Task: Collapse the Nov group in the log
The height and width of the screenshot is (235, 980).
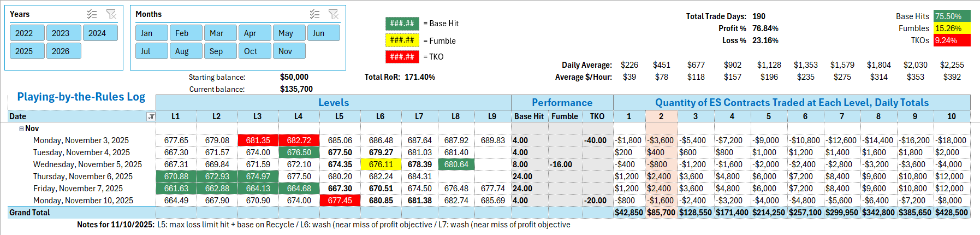Action: click(x=21, y=128)
